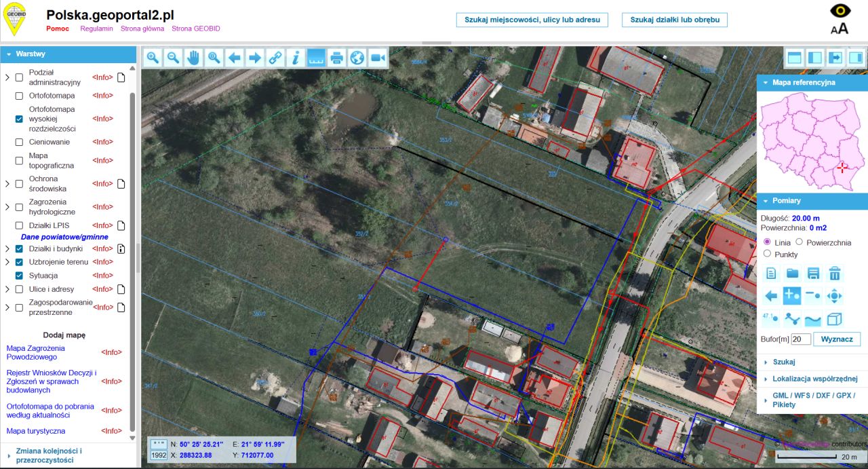Open the terrain profile icon

pyautogui.click(x=813, y=318)
